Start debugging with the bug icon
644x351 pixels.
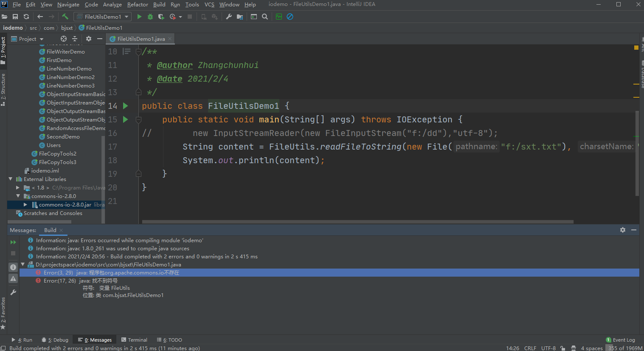[150, 17]
